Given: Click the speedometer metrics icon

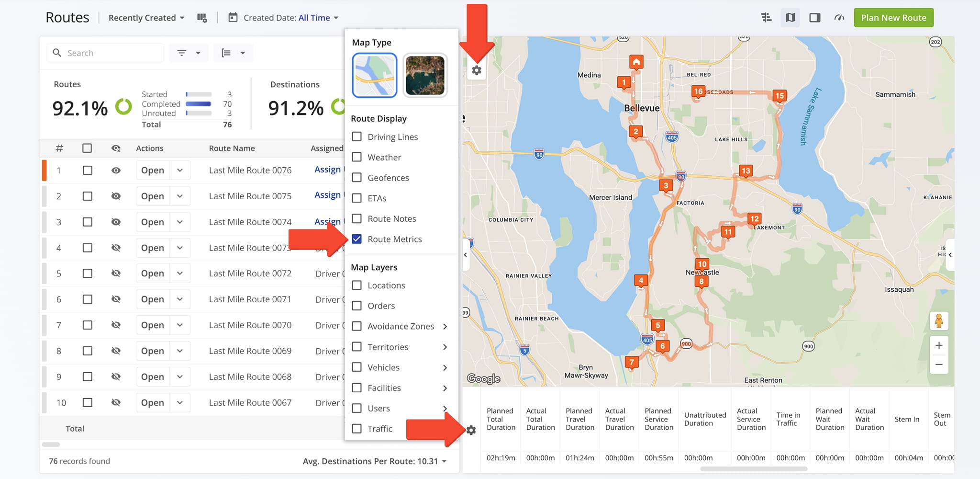Looking at the screenshot, I should [x=839, y=18].
